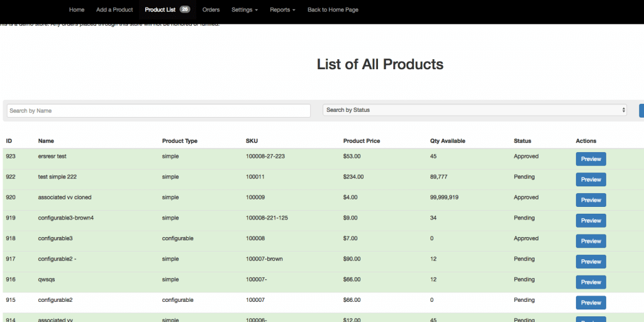The image size is (644, 322).
Task: Preview product test simple 222
Action: click(591, 180)
